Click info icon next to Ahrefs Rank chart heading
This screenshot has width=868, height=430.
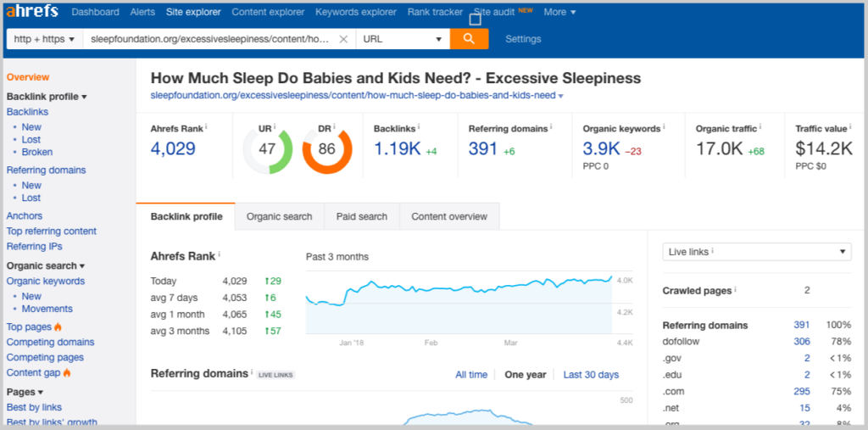coord(220,254)
